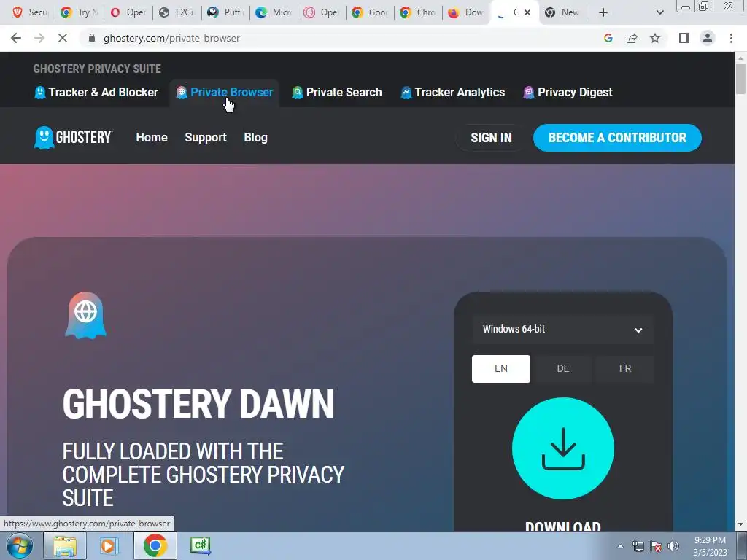Switch to the 'New' tab
Screen dimensions: 747x560
click(562, 12)
